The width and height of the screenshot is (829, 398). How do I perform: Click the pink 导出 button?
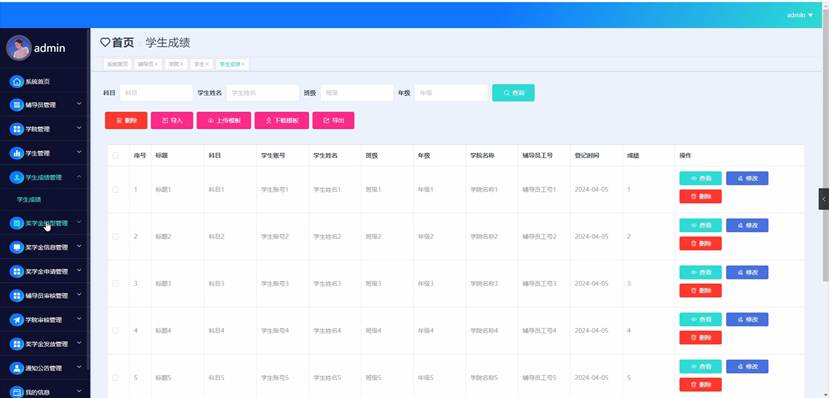pos(333,121)
